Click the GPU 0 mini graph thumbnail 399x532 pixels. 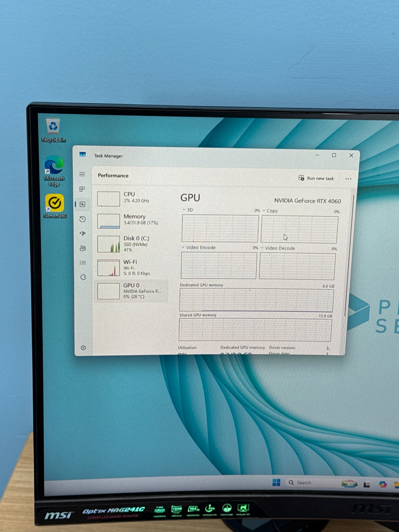pos(108,291)
